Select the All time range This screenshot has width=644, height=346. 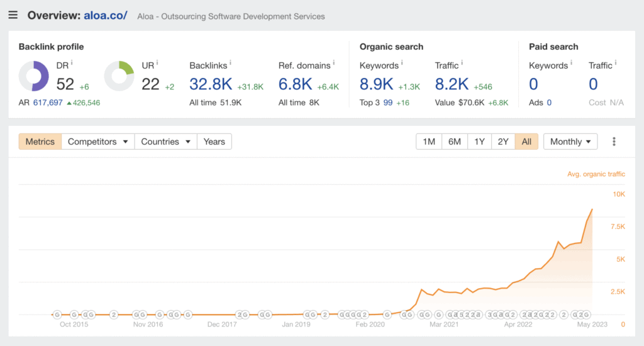(526, 142)
